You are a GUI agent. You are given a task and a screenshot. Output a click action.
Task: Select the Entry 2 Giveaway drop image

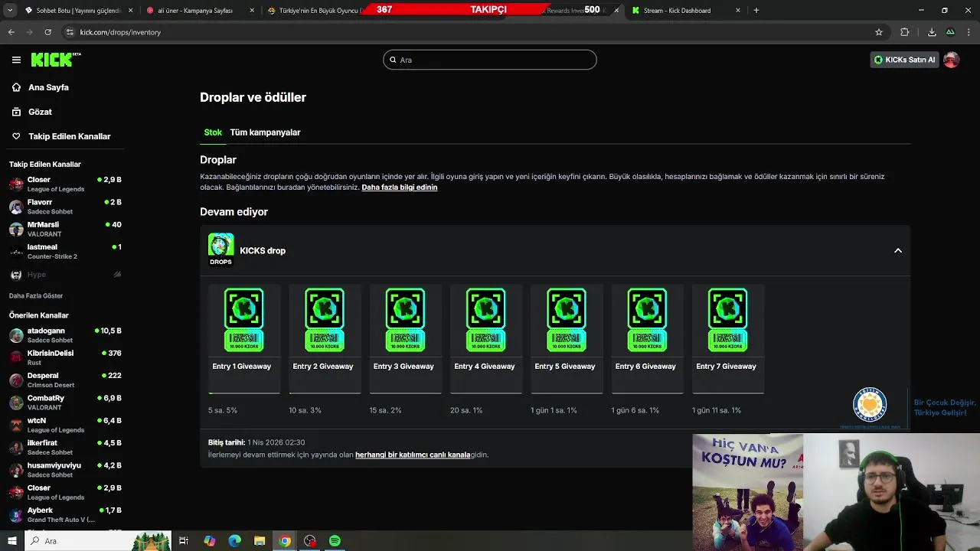point(325,320)
